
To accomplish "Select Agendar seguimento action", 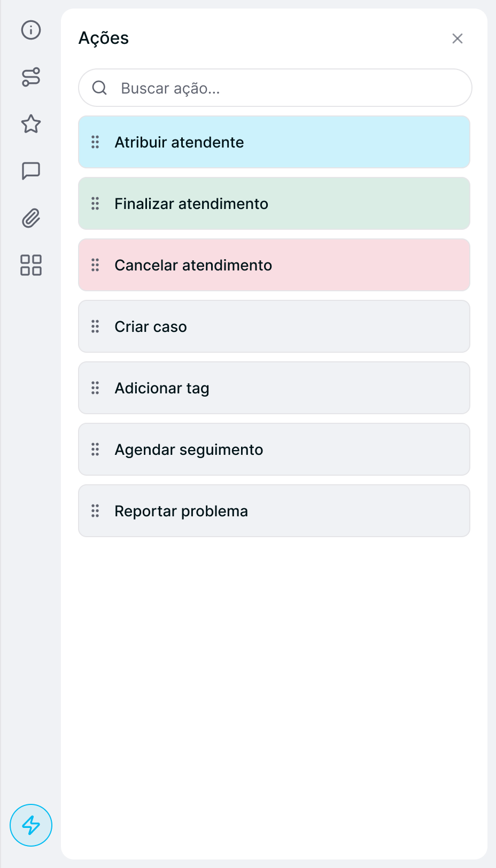I will pyautogui.click(x=274, y=449).
